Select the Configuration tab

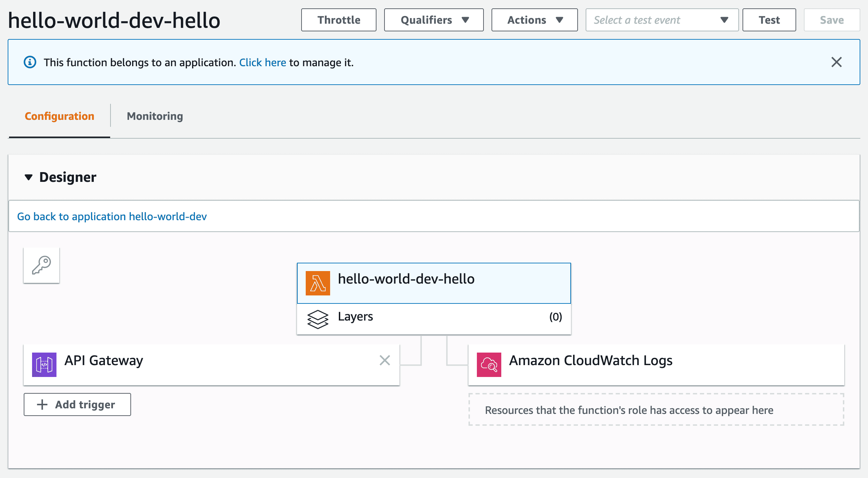[60, 116]
